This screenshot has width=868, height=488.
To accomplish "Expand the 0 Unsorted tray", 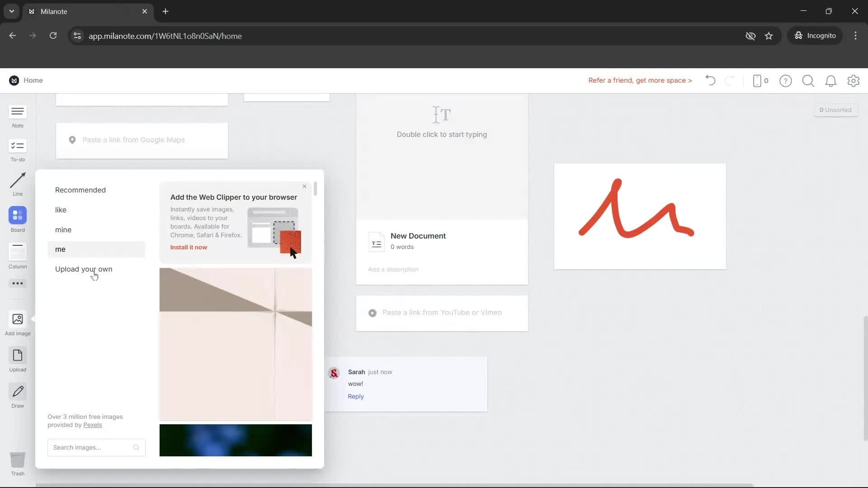I will [835, 109].
